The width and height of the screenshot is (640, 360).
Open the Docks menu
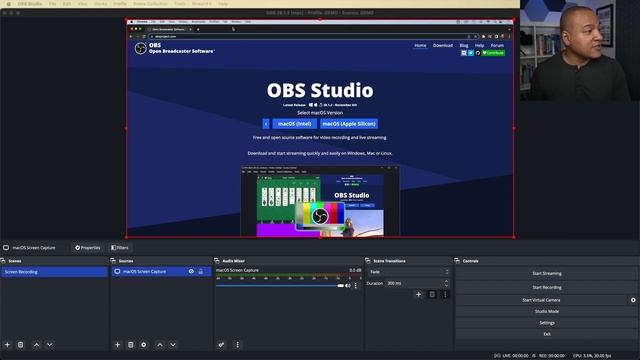[100, 4]
